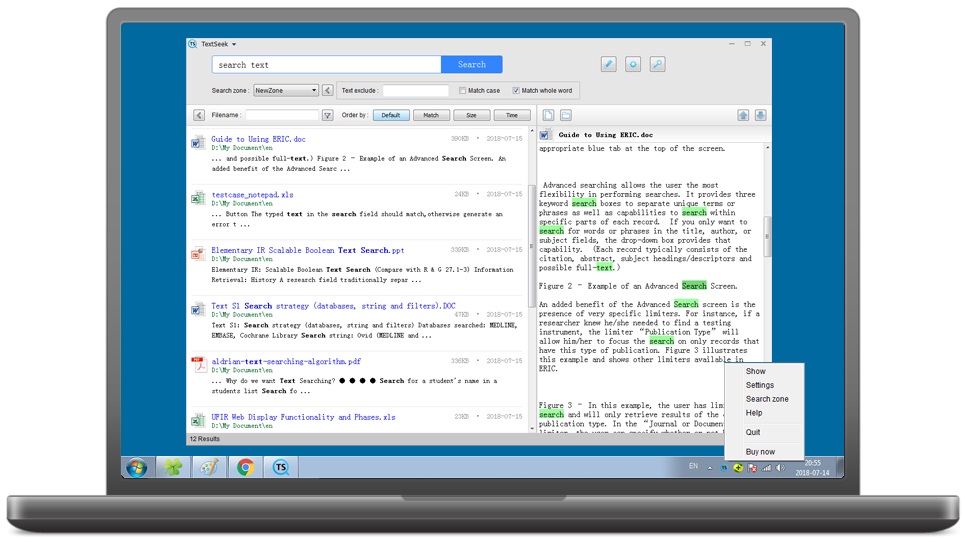Open settings via the gear icon

[x=633, y=64]
